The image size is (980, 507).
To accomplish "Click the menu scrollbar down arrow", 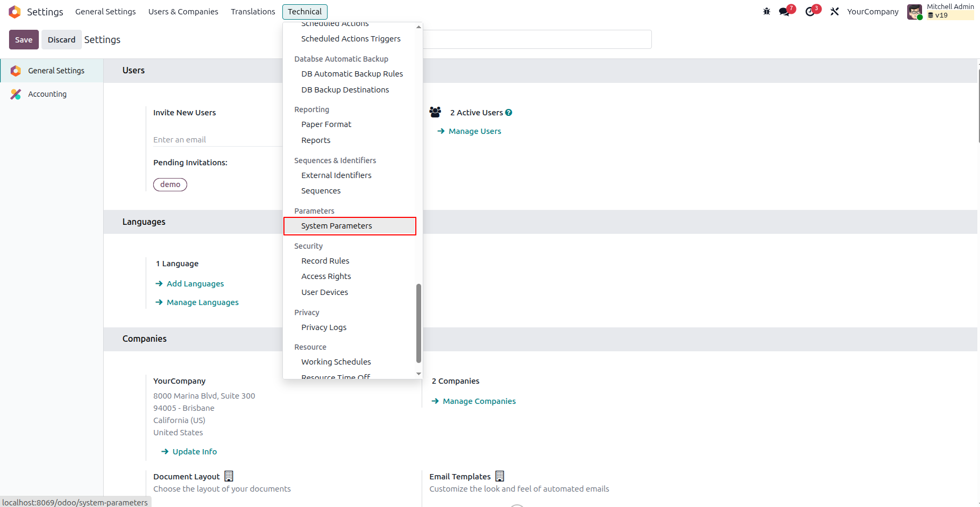I will coord(418,374).
